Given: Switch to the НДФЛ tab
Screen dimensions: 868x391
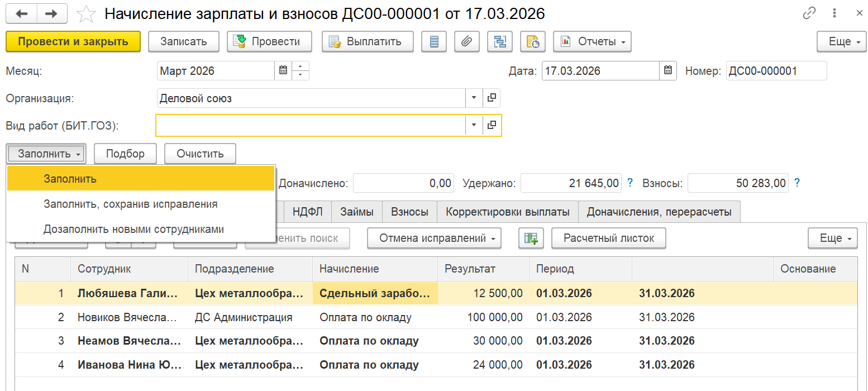Looking at the screenshot, I should pyautogui.click(x=308, y=212).
